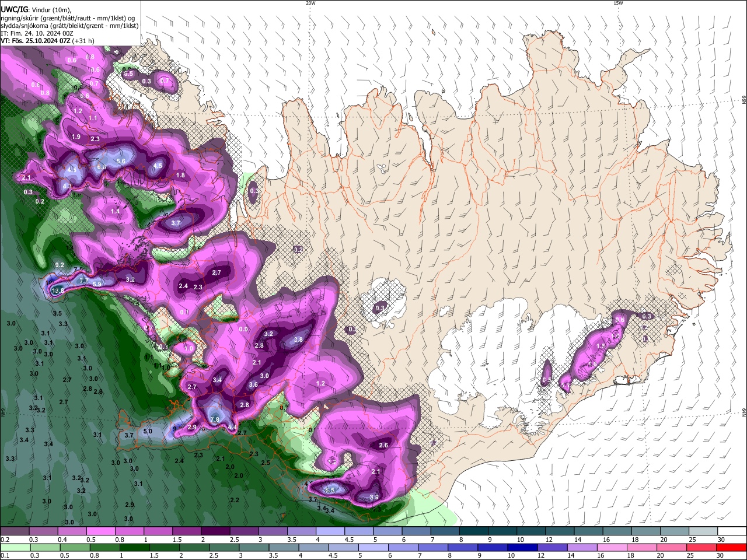Image resolution: width=747 pixels, height=560 pixels.
Task: Click the '5.0' precipitation value
Action: pyautogui.click(x=148, y=432)
